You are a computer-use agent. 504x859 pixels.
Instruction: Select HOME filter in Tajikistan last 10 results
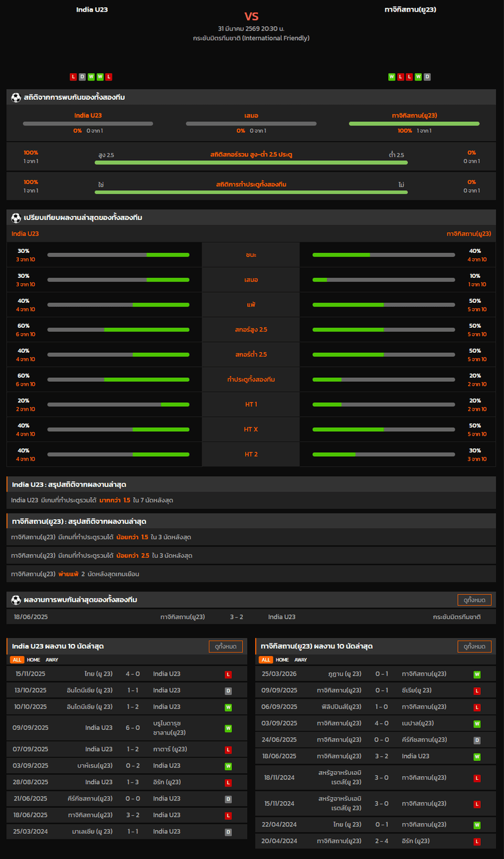[282, 660]
